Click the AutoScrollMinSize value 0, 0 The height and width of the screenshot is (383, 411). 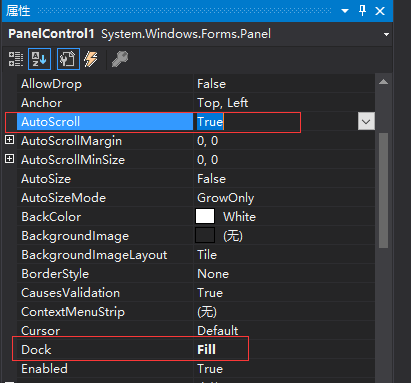tap(207, 160)
